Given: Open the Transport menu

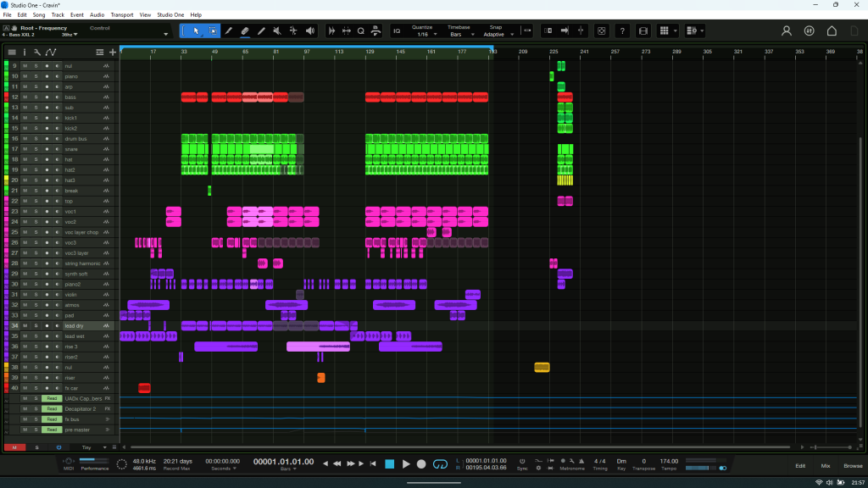Looking at the screenshot, I should (122, 14).
